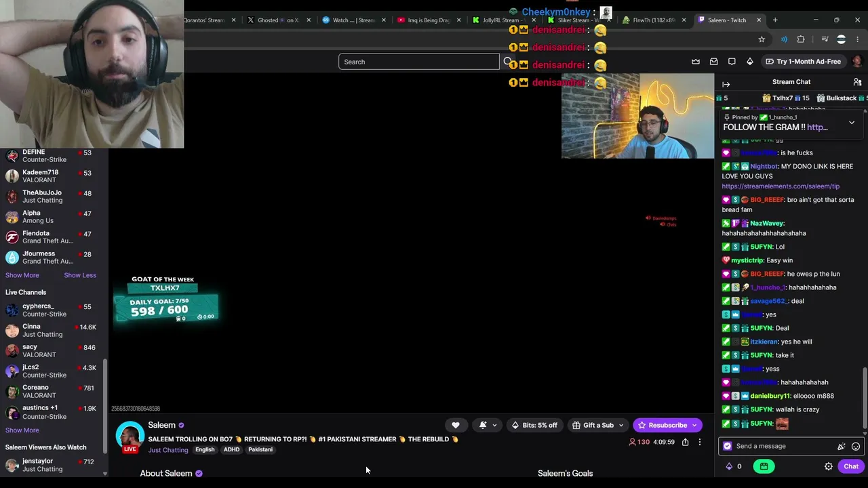The image size is (868, 488).
Task: Send message with the Chat button
Action: 851,466
